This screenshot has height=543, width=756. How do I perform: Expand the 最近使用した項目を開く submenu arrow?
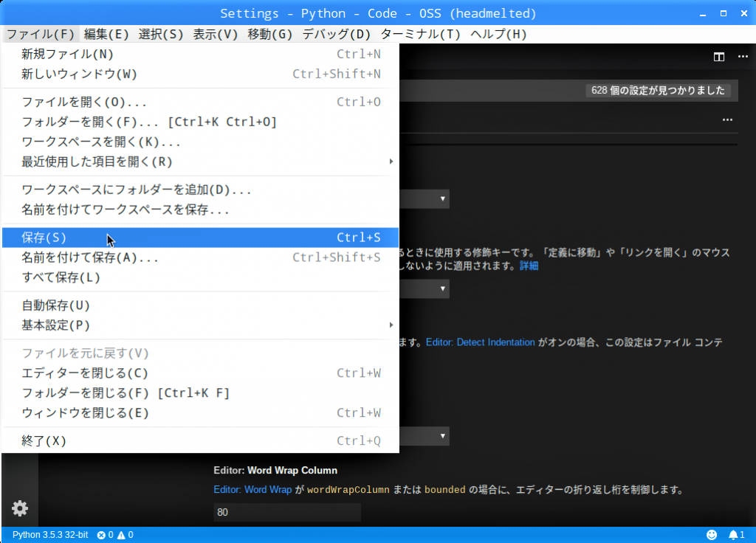point(391,162)
